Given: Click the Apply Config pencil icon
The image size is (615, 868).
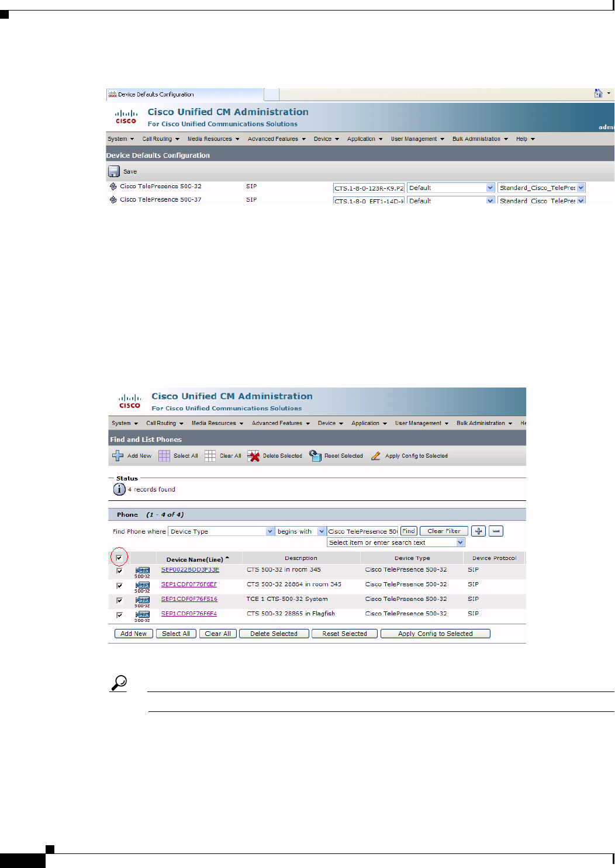Looking at the screenshot, I should coord(376,456).
